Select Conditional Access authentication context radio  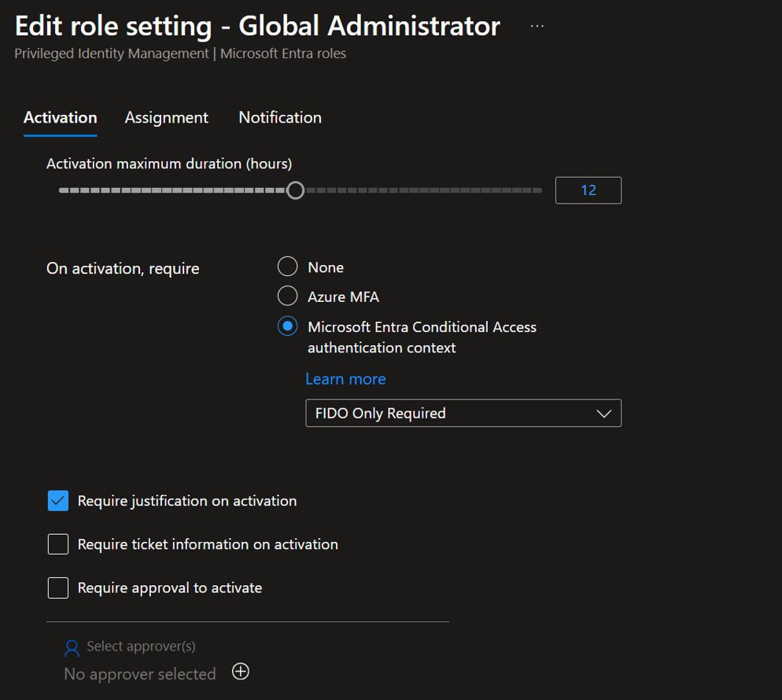(x=287, y=326)
